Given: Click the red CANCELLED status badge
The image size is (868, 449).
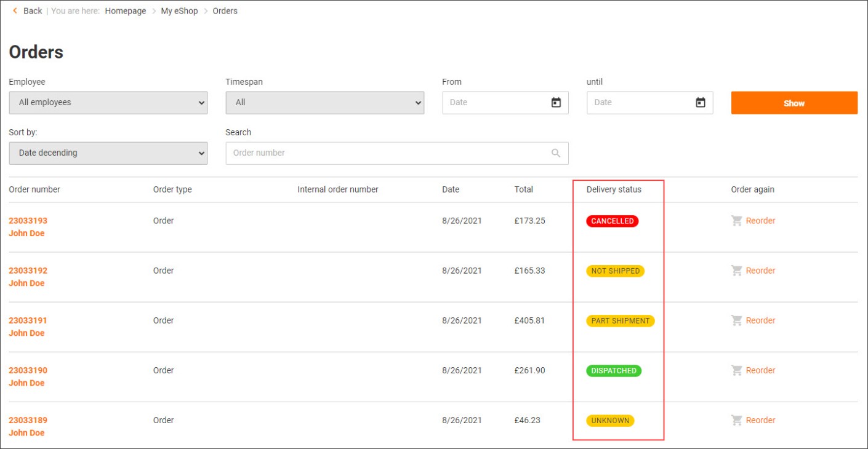Looking at the screenshot, I should coord(612,221).
